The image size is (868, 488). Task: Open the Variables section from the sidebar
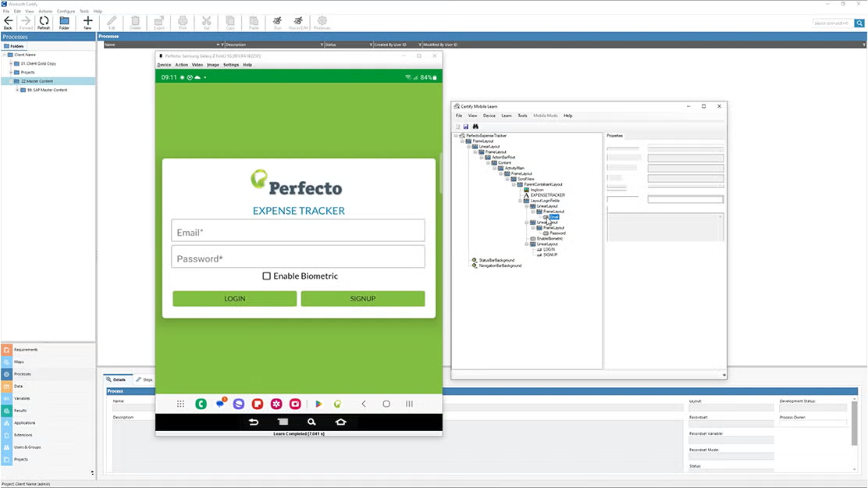(26, 398)
